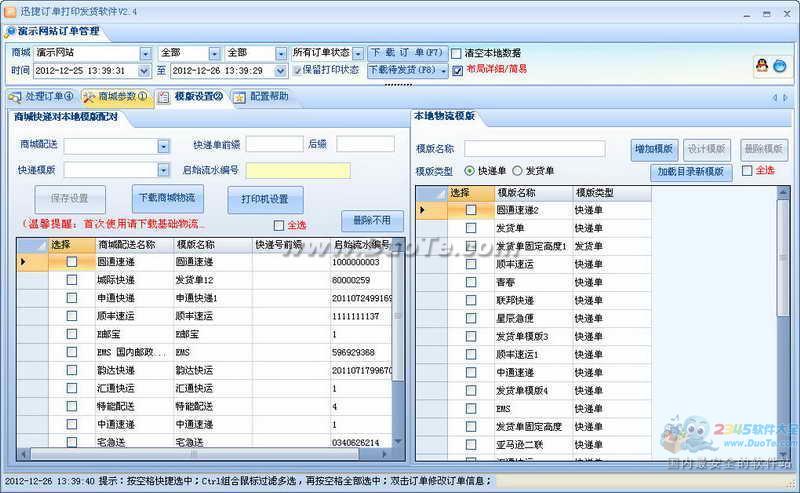Switch to the 处理订单 tab
Screen dimensions: 800x493
pos(41,96)
